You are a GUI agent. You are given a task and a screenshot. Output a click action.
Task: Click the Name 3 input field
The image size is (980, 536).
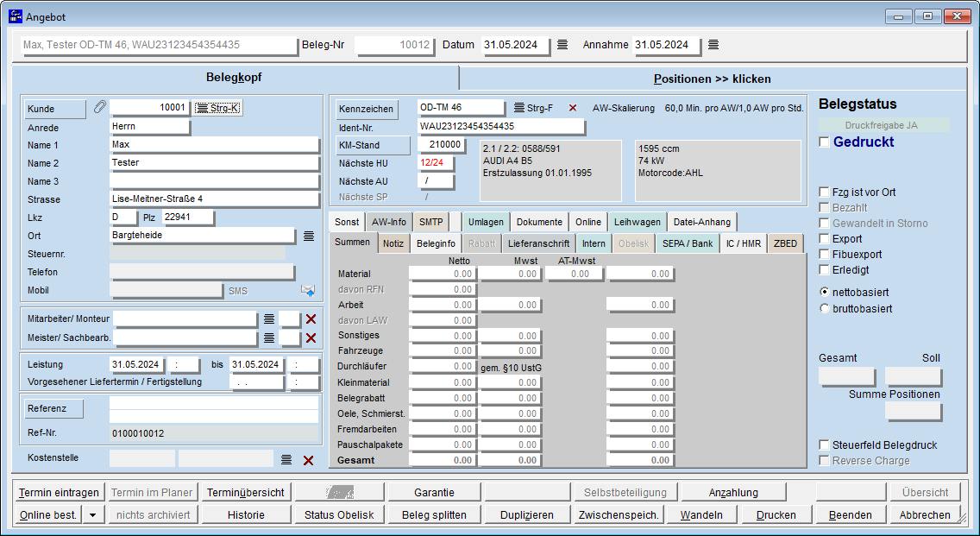click(x=214, y=181)
